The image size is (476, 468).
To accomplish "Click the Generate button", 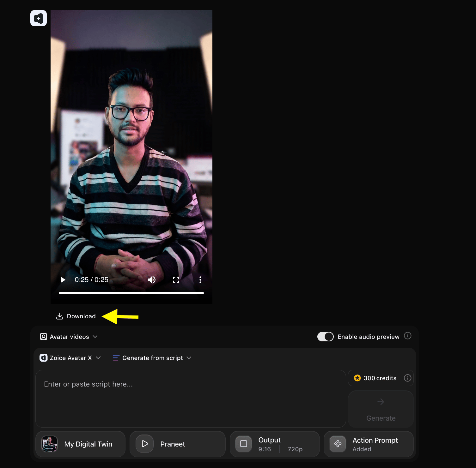I will click(x=381, y=409).
